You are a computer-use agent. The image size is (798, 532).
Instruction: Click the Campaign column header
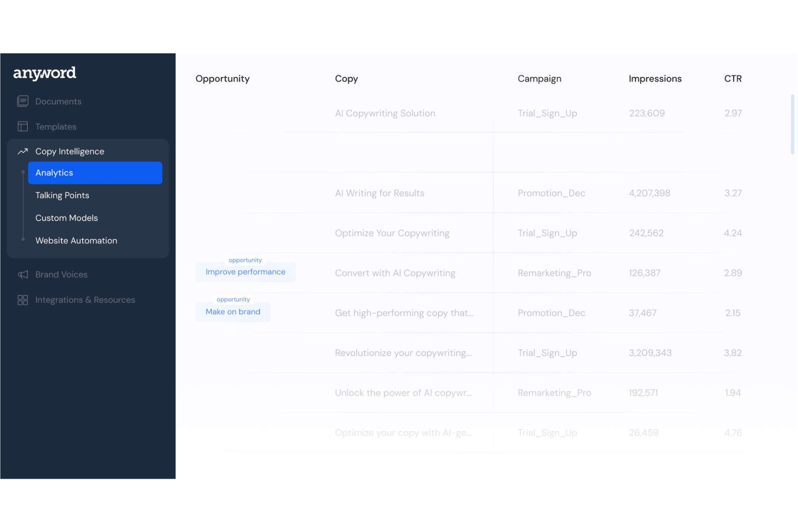click(x=539, y=79)
